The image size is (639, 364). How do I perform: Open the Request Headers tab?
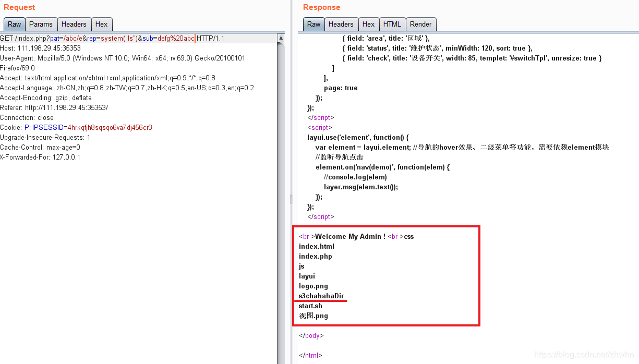pos(74,24)
